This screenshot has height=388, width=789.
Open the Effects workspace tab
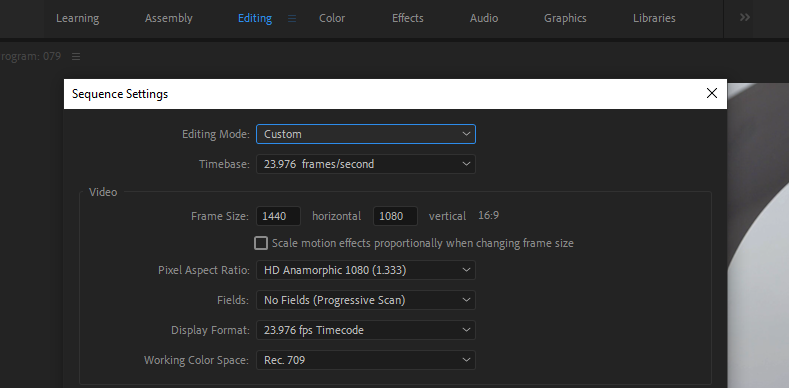tap(408, 18)
